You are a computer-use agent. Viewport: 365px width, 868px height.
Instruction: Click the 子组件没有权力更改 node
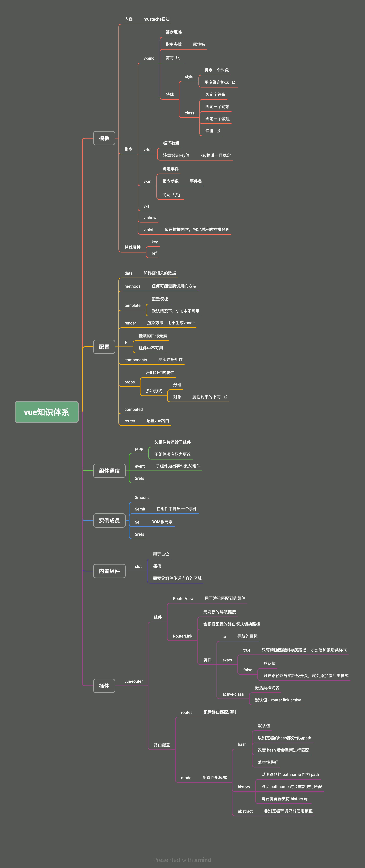(x=172, y=454)
